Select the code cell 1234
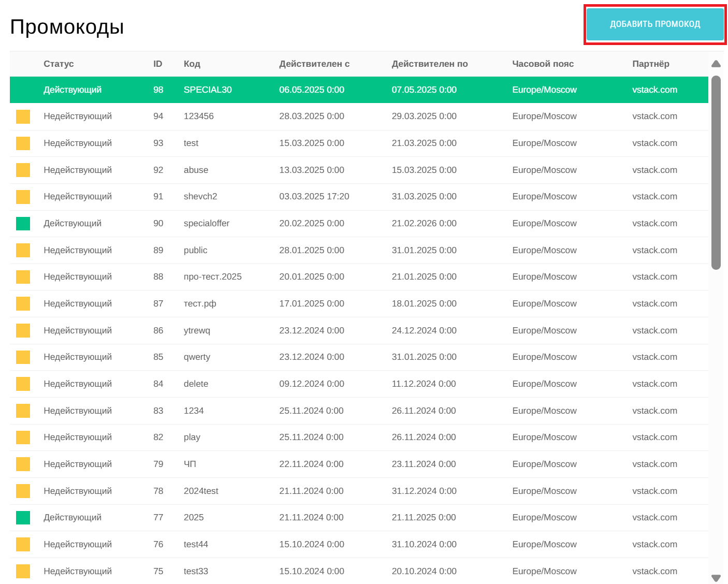728x584 pixels. pos(194,411)
